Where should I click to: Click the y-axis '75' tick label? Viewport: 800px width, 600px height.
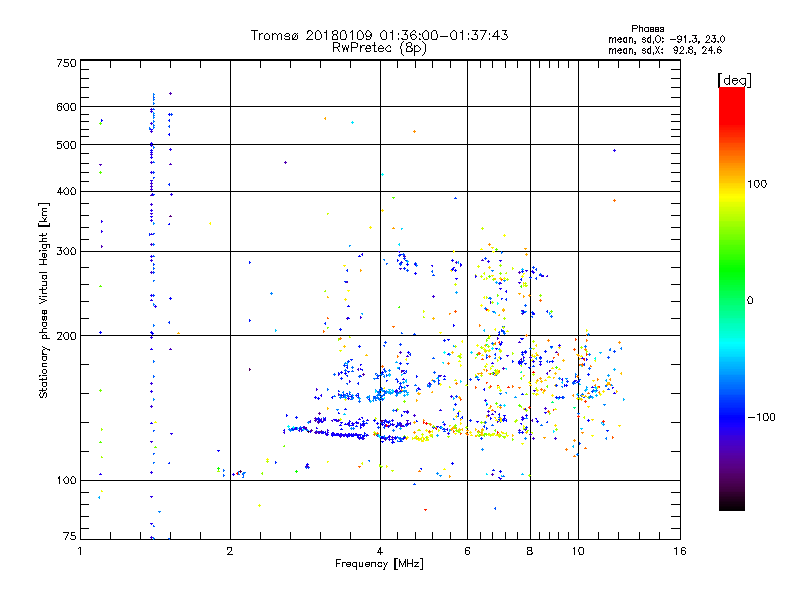coord(70,536)
